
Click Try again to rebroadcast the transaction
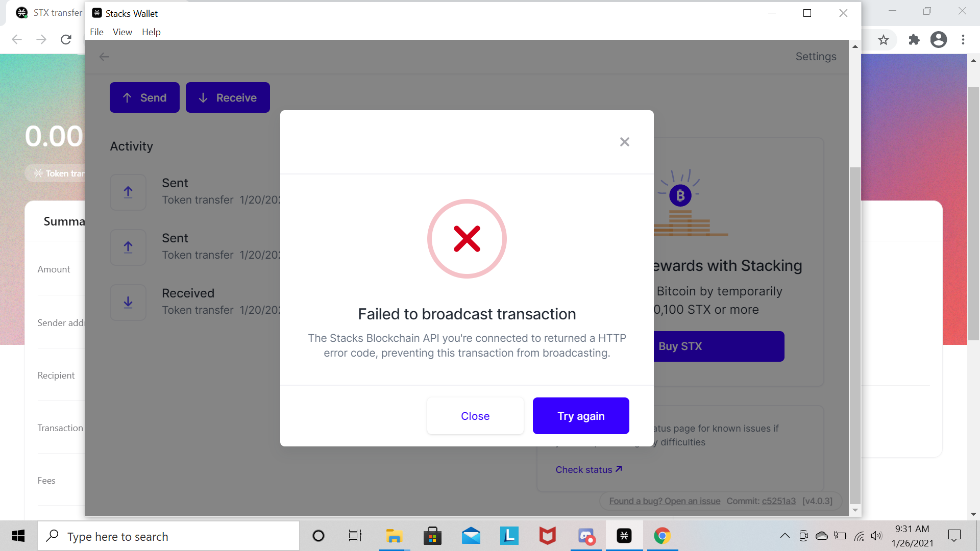tap(581, 416)
